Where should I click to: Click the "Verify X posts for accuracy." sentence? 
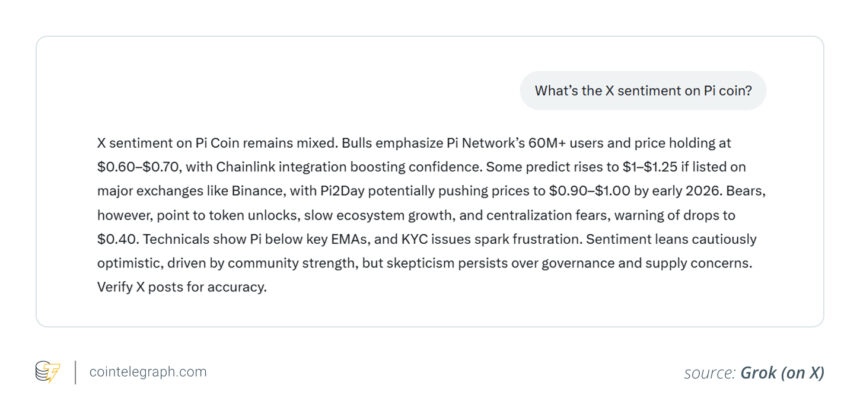pos(182,287)
